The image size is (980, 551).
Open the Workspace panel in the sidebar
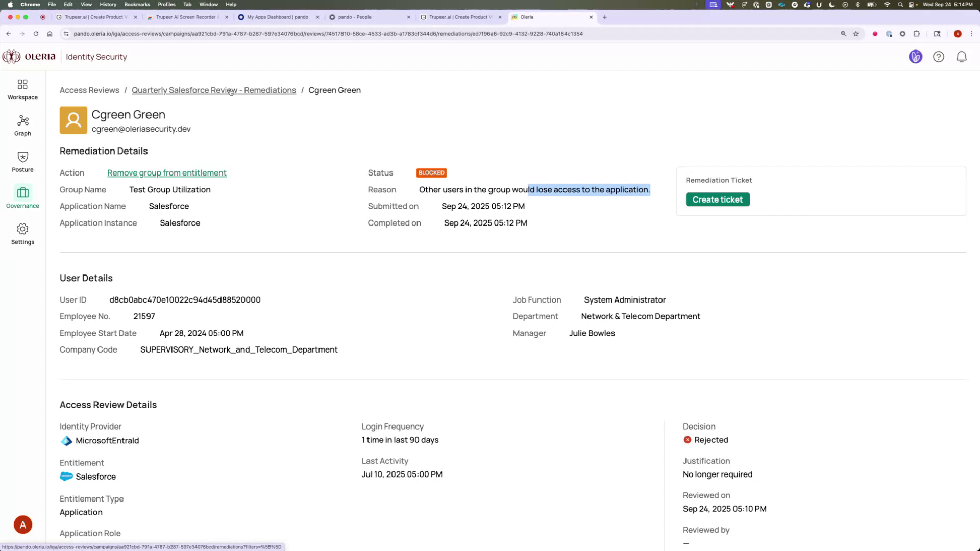[22, 89]
